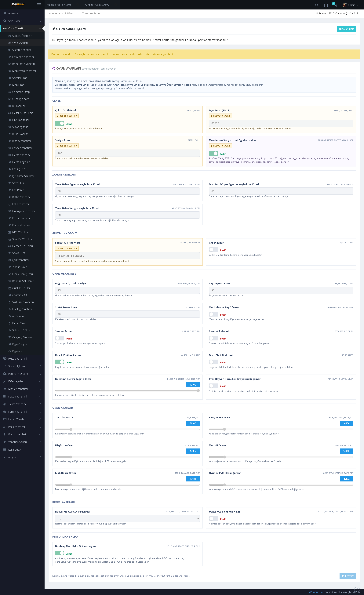
Task: Open Mob Drop menu item
Action: click(x=22, y=85)
